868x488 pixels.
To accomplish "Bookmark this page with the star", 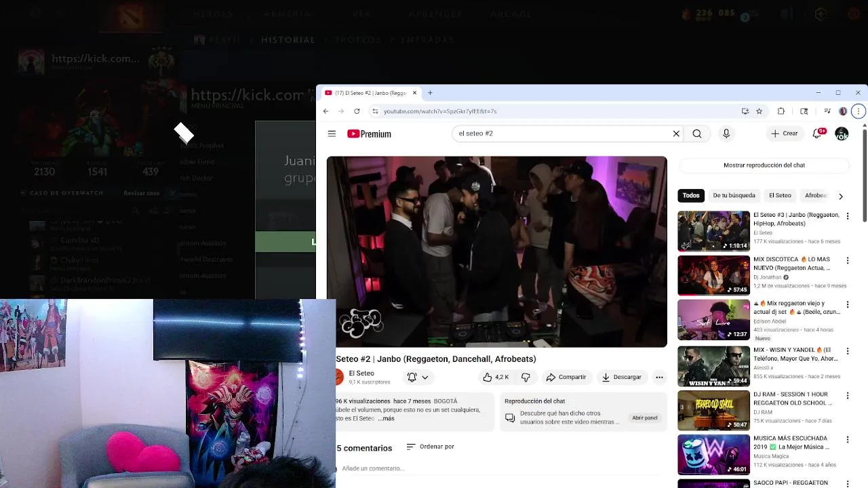I will coord(759,111).
